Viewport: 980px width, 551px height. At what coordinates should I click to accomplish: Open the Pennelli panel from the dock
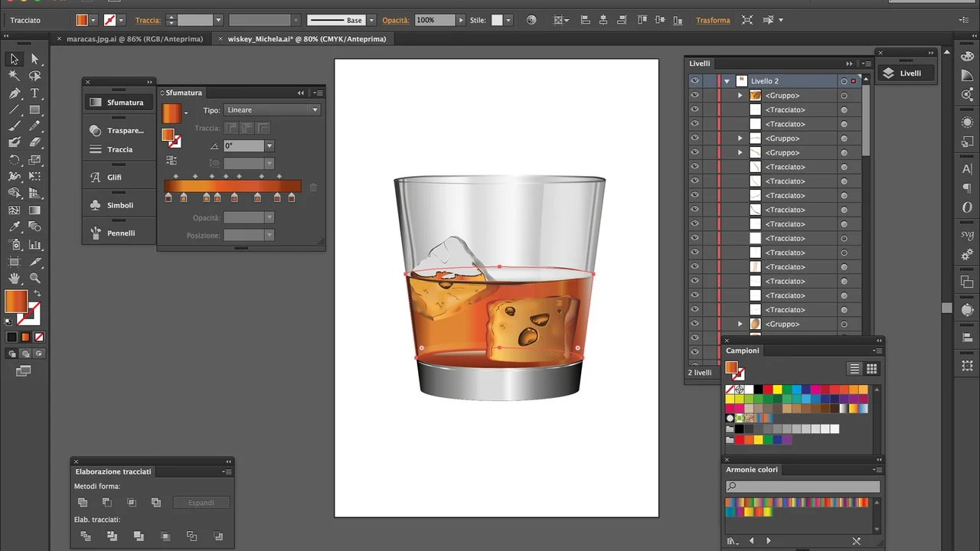coord(119,233)
